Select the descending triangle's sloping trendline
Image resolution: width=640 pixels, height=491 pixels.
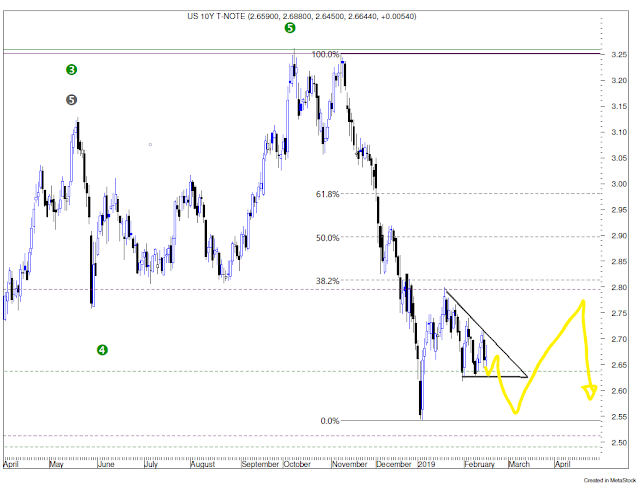coord(486,333)
